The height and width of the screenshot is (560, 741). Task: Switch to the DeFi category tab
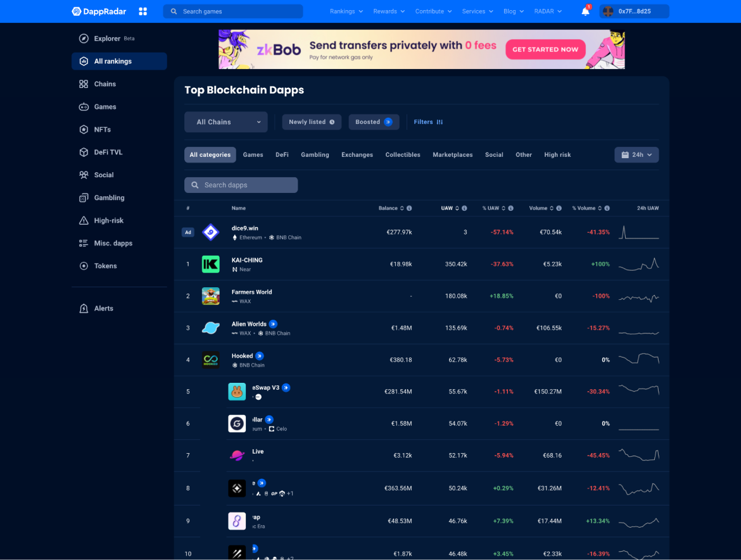coord(282,155)
